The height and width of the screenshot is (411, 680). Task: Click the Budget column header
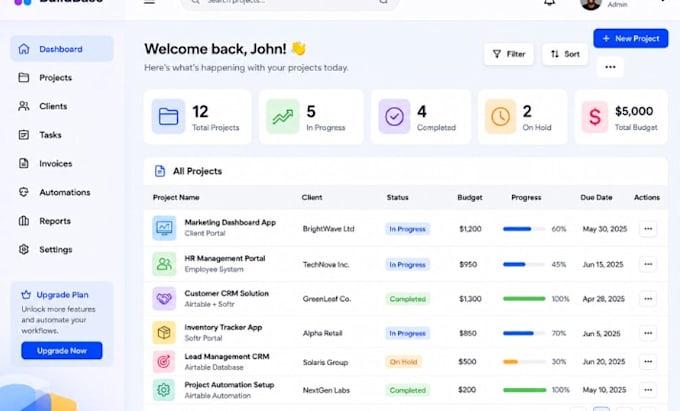click(x=470, y=197)
